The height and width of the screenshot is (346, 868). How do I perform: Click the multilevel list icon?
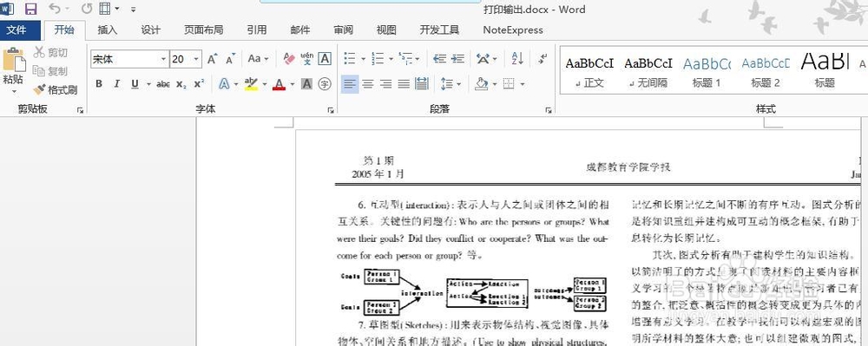tap(405, 59)
